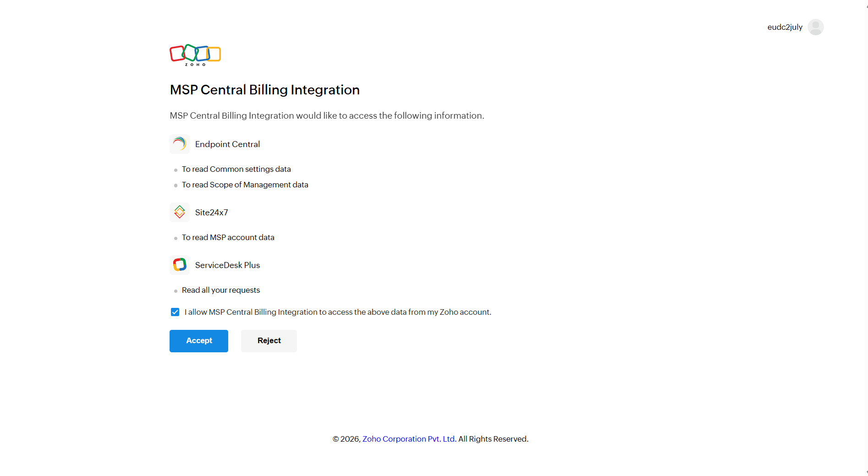Click 'To read Common settings data'
This screenshot has height=476, width=868.
(236, 169)
